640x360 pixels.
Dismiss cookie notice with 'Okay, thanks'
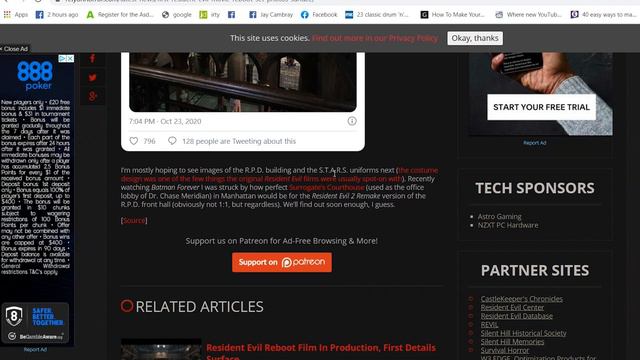(475, 38)
